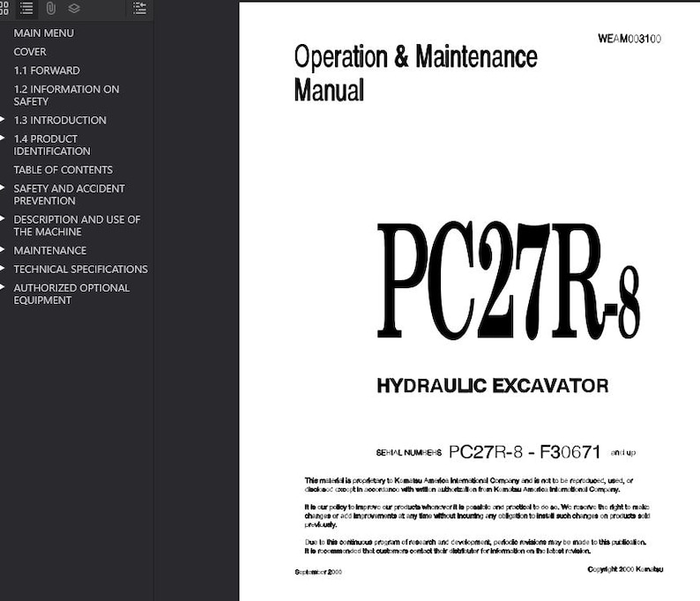The width and height of the screenshot is (700, 601).
Task: Jump to 1.1 FORWARD section
Action: (x=47, y=70)
